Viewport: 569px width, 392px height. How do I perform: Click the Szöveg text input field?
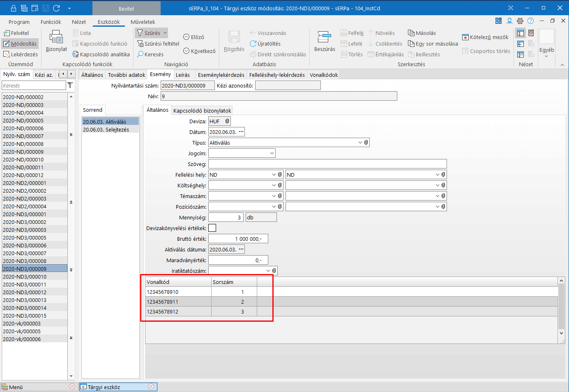tap(327, 164)
